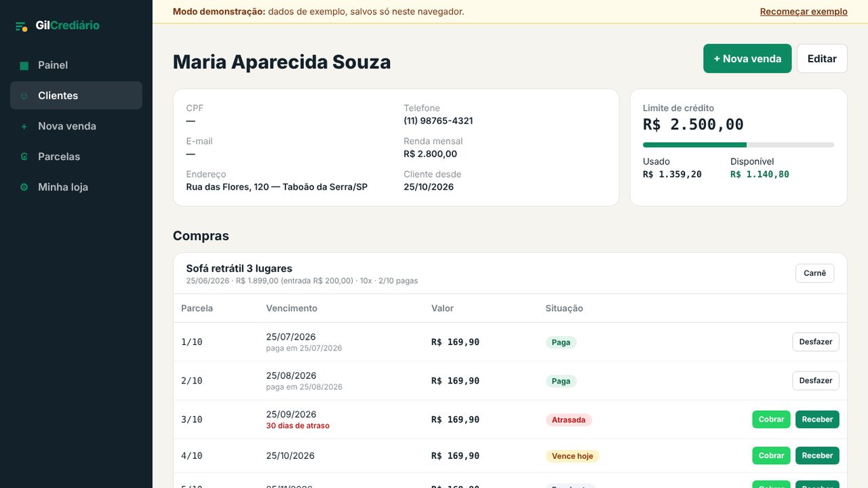Click the Paga badge on installment 2/10
This screenshot has width=868, height=488.
[x=561, y=381]
